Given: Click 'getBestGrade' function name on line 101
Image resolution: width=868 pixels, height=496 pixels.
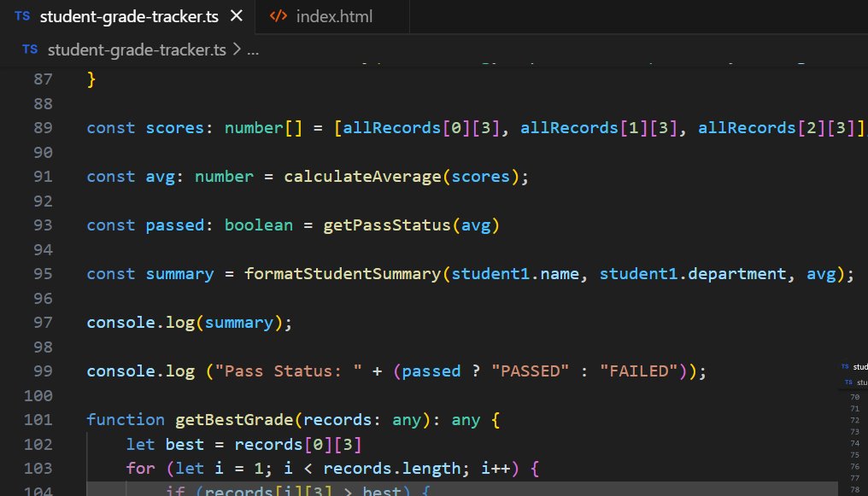Looking at the screenshot, I should point(234,420).
